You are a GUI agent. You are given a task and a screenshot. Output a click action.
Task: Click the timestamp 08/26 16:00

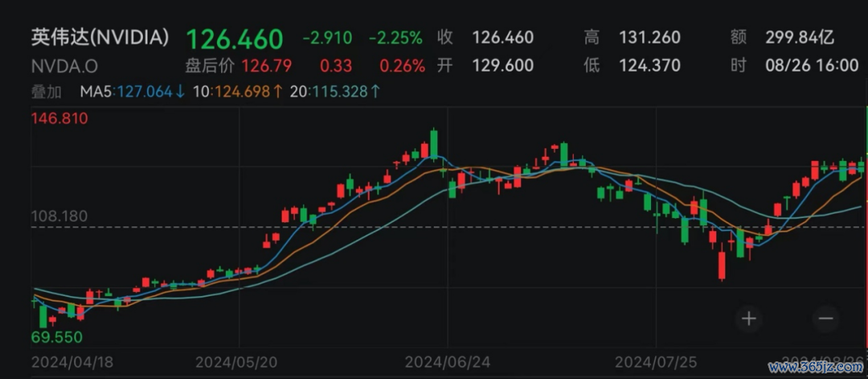click(x=812, y=65)
